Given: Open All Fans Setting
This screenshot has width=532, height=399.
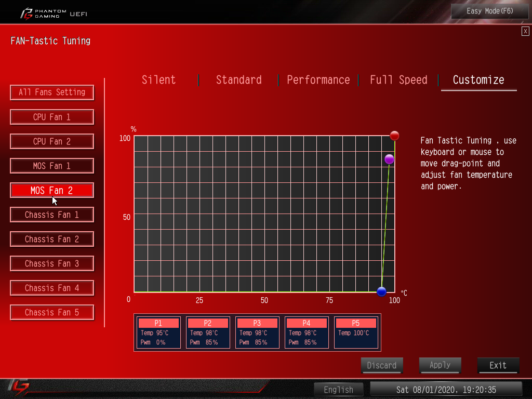Looking at the screenshot, I should [52, 92].
